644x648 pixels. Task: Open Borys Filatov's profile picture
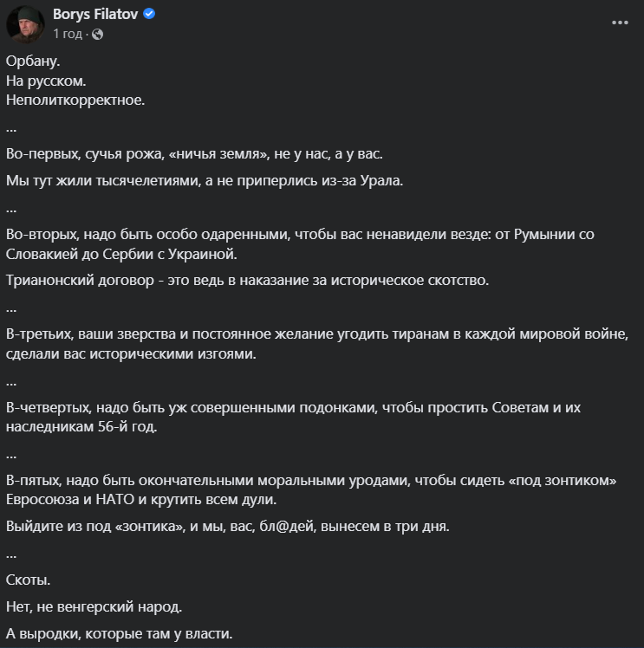click(25, 23)
